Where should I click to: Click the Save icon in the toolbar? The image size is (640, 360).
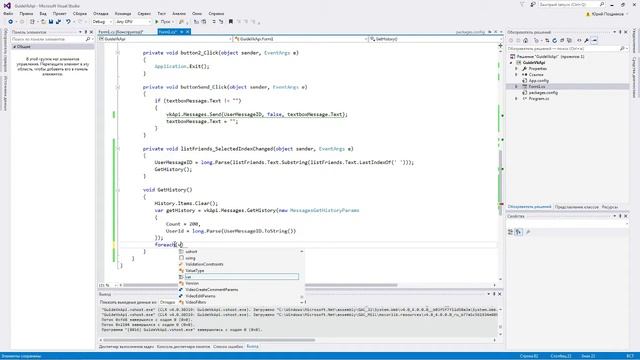51,22
